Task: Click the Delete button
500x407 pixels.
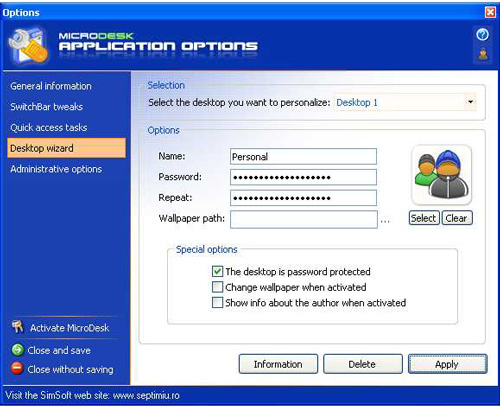Action: click(363, 364)
